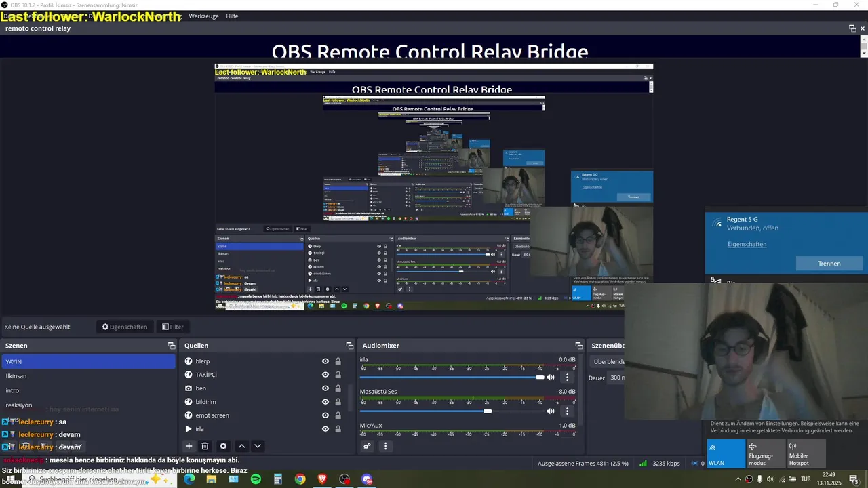This screenshot has height=488, width=868.
Task: Open Microsoft Edge from the taskbar
Action: pyautogui.click(x=189, y=479)
